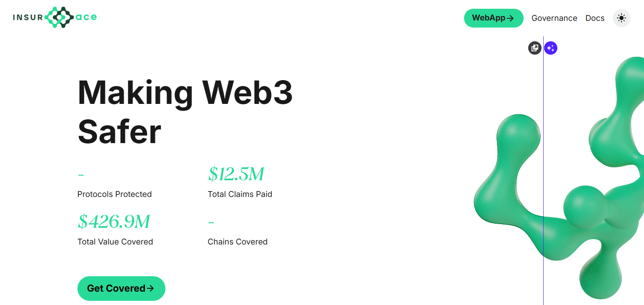Click the green "ace" logo text
The image size is (644, 305).
87,17
